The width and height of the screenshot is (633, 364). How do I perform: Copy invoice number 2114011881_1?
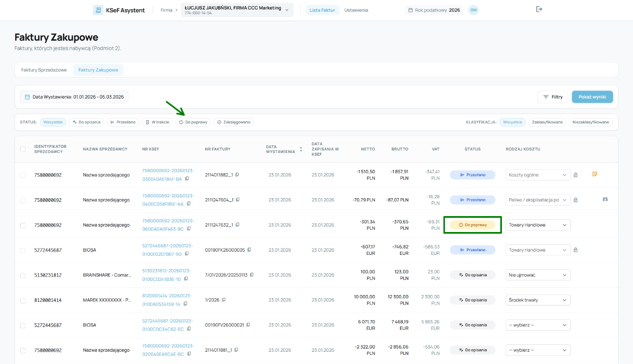(237, 350)
